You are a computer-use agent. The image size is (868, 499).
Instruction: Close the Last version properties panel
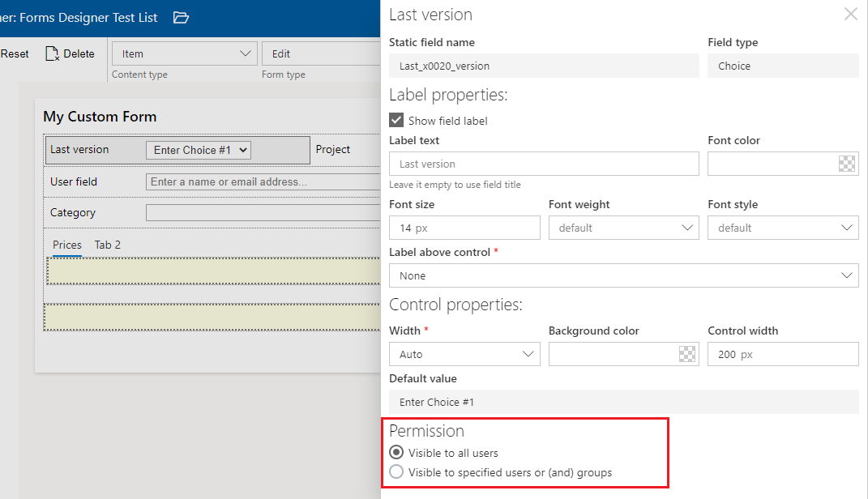(850, 14)
